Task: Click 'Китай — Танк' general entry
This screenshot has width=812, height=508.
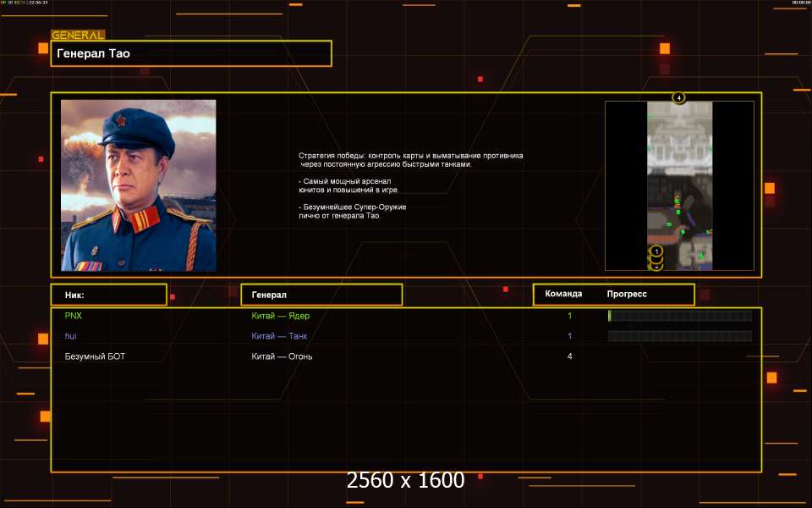Action: point(279,336)
